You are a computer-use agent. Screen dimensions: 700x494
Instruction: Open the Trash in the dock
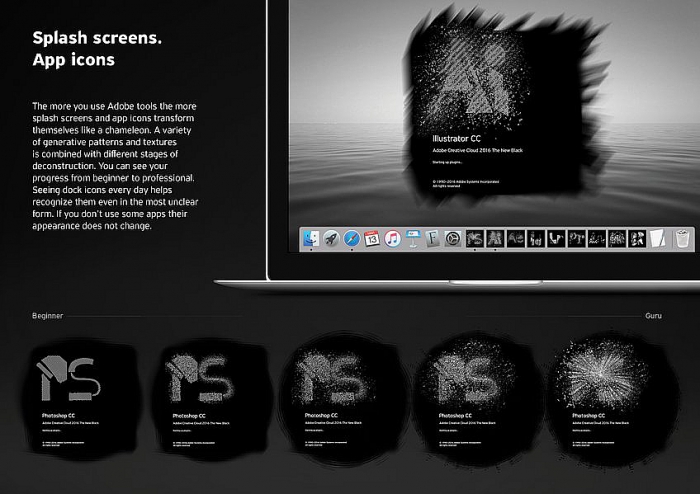682,239
